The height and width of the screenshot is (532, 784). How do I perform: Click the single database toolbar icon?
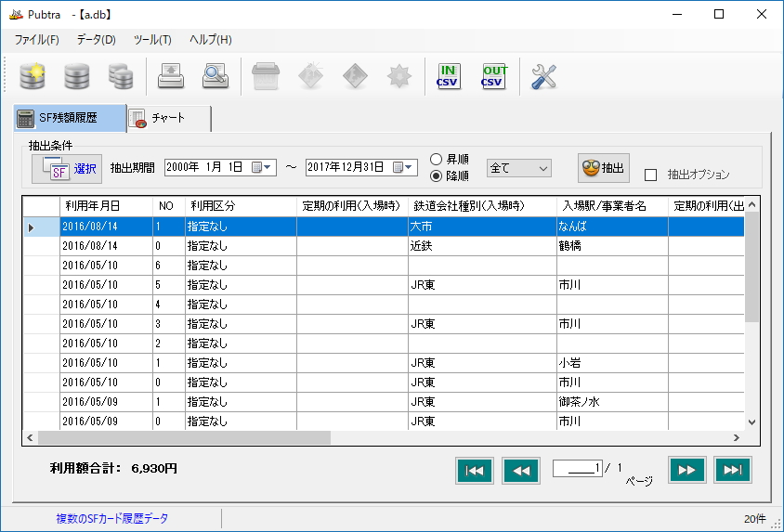pos(76,76)
